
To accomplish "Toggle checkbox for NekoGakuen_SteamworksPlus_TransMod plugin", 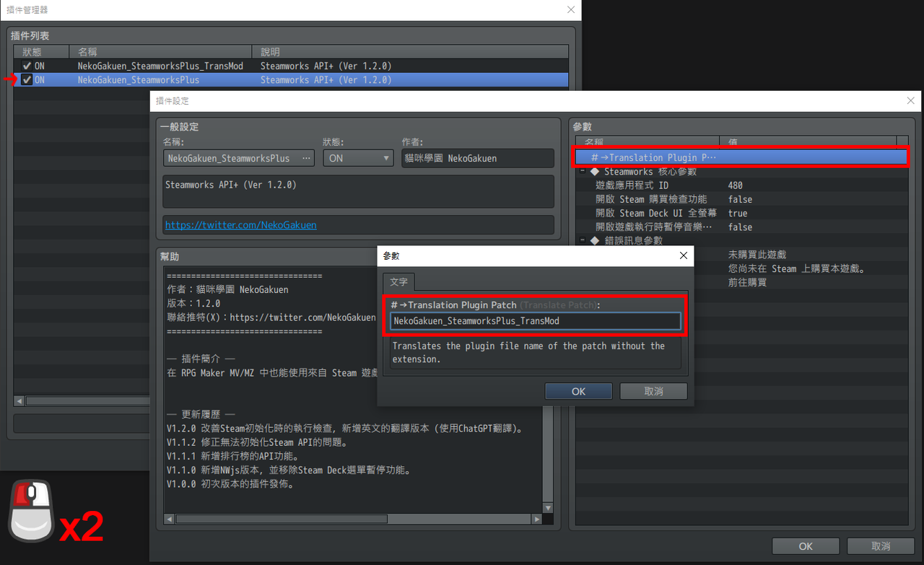I will pyautogui.click(x=27, y=66).
